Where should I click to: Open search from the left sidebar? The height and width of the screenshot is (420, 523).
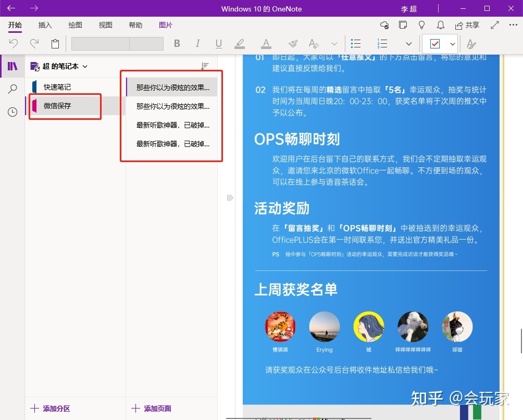coord(13,89)
